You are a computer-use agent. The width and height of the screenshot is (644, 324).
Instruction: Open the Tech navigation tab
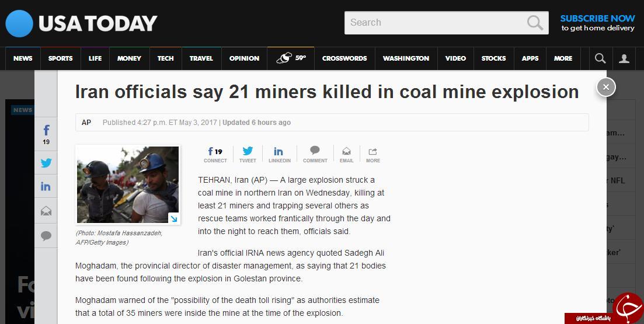point(165,58)
